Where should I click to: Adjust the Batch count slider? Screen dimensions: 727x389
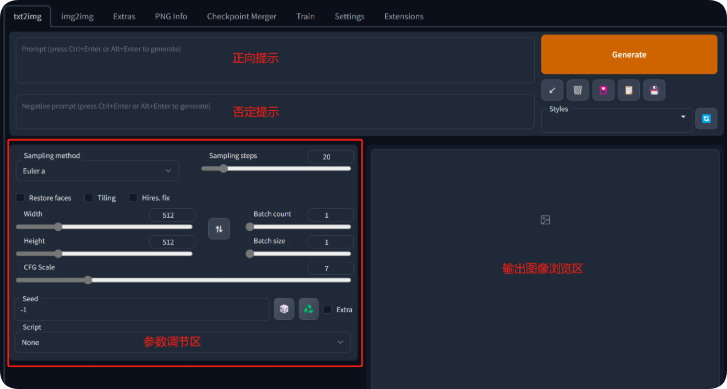[298, 227]
